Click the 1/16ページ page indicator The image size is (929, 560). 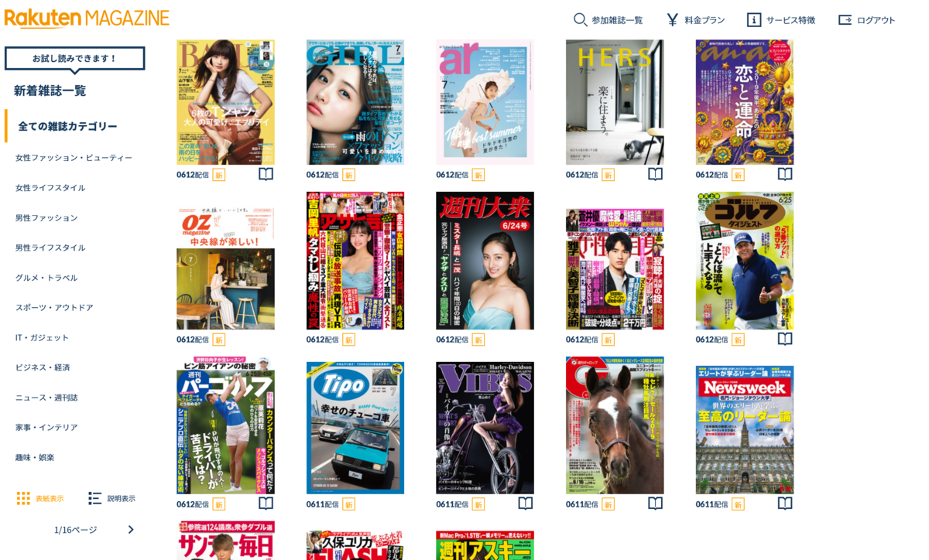(76, 530)
